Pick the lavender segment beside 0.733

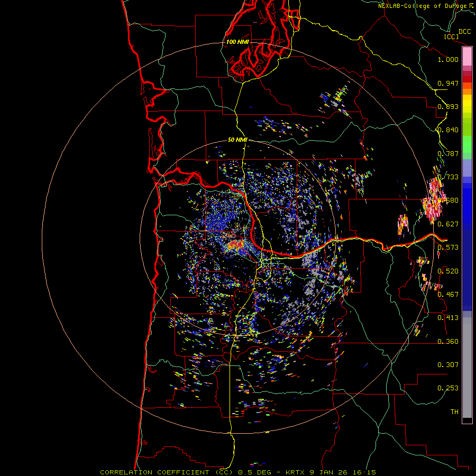[467, 168]
